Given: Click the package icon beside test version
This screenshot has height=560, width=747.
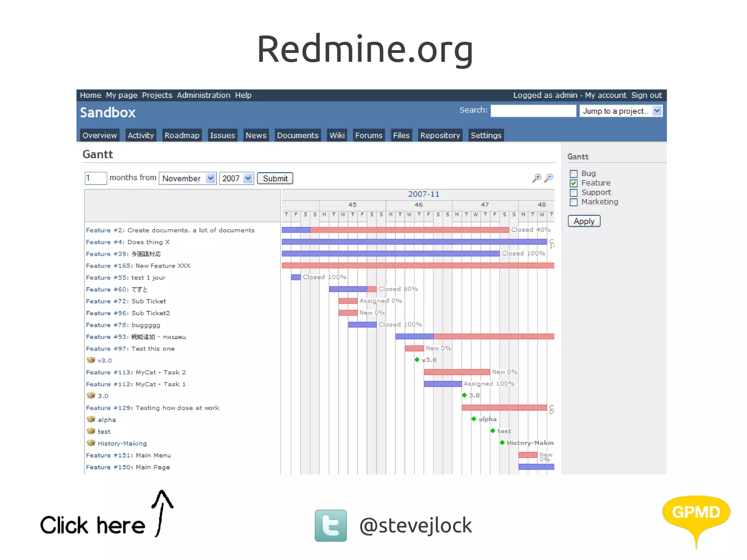Looking at the screenshot, I should coord(91,431).
